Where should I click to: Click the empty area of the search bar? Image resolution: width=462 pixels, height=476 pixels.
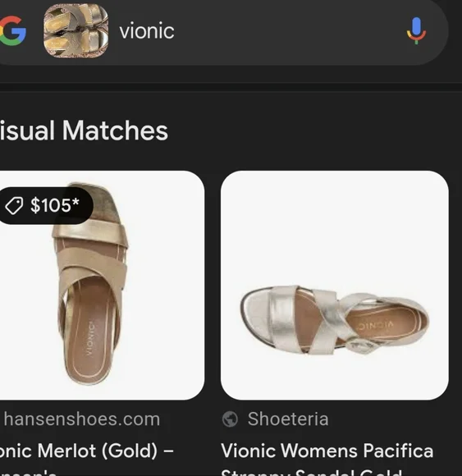point(288,31)
